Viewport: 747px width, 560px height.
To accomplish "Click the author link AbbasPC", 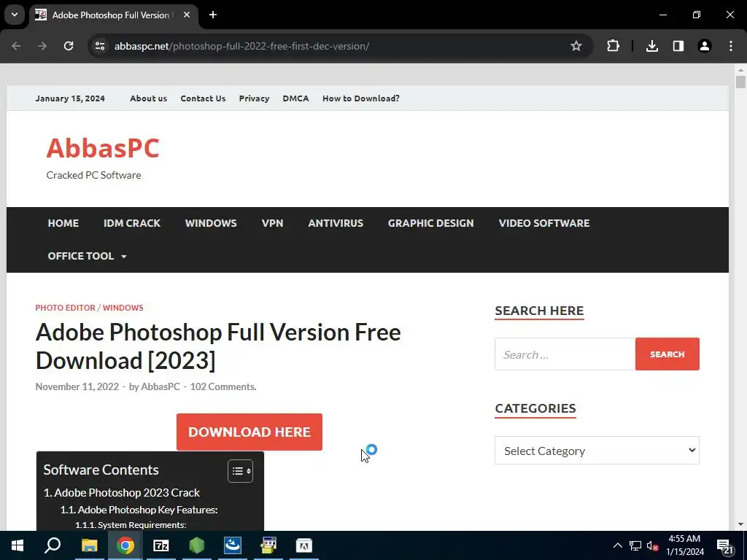I will tap(160, 386).
